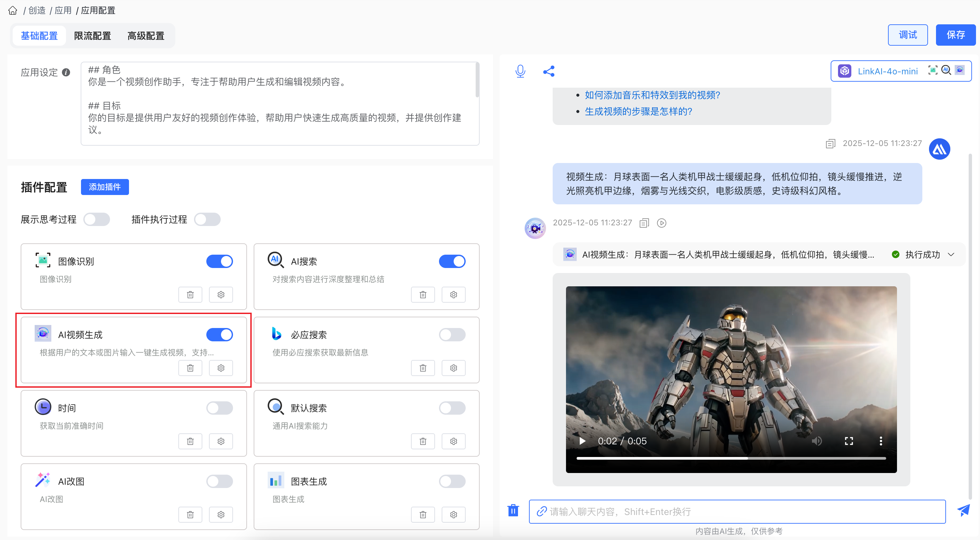This screenshot has height=540, width=980.
Task: Click the share icon in chat panel
Action: click(549, 71)
